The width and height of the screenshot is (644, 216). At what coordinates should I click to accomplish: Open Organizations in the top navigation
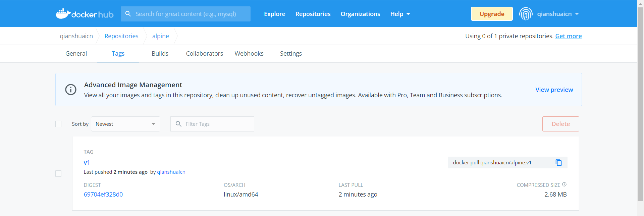[360, 14]
